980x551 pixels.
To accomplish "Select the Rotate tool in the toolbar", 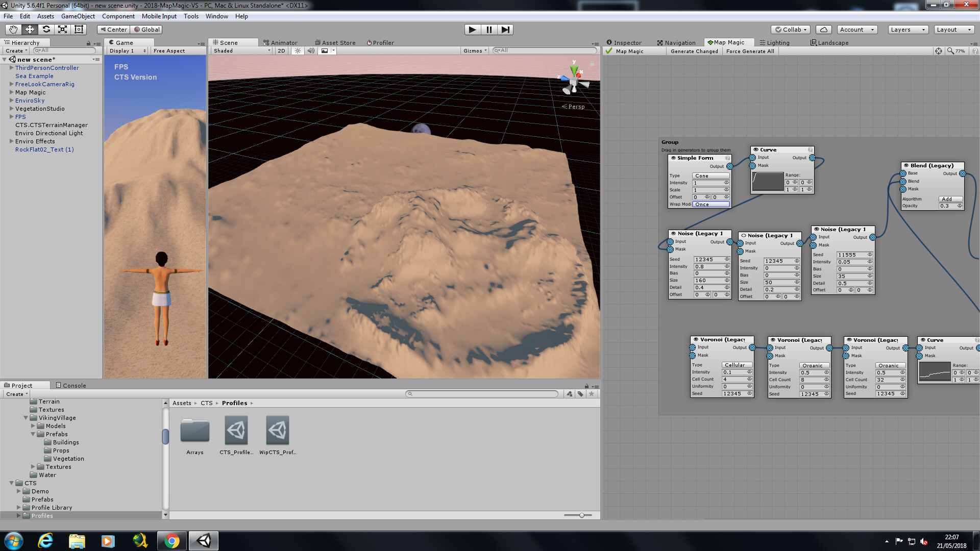I will (46, 29).
